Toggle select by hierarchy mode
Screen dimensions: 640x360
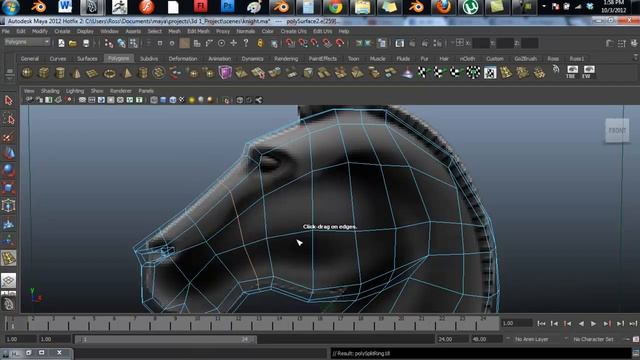(x=109, y=43)
